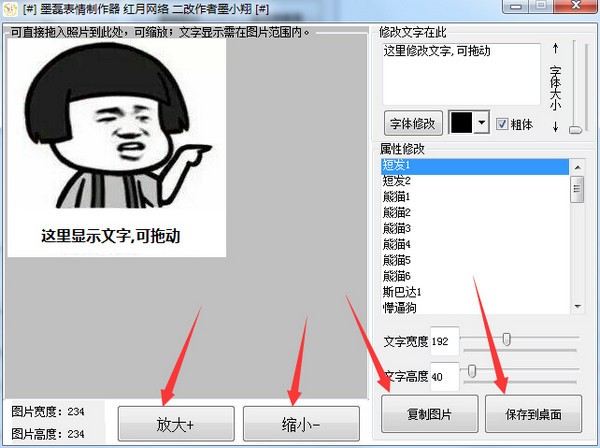Click the 缩小- zoom out button
The height and width of the screenshot is (448, 600).
pos(301,424)
